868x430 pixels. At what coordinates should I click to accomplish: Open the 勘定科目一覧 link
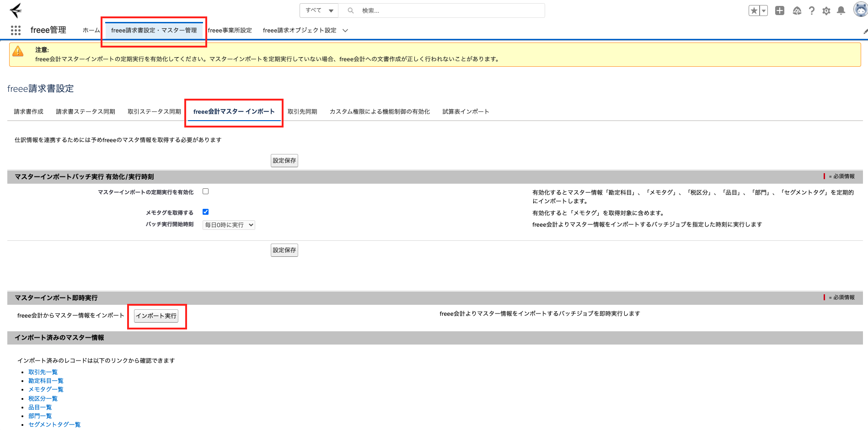46,381
